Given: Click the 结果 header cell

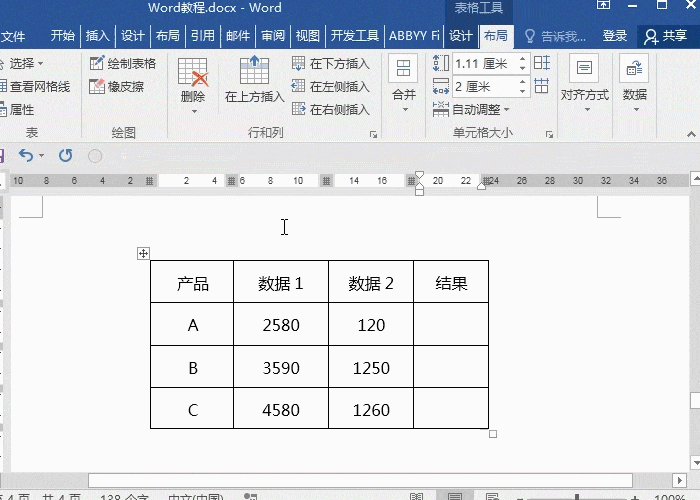Looking at the screenshot, I should (451, 282).
